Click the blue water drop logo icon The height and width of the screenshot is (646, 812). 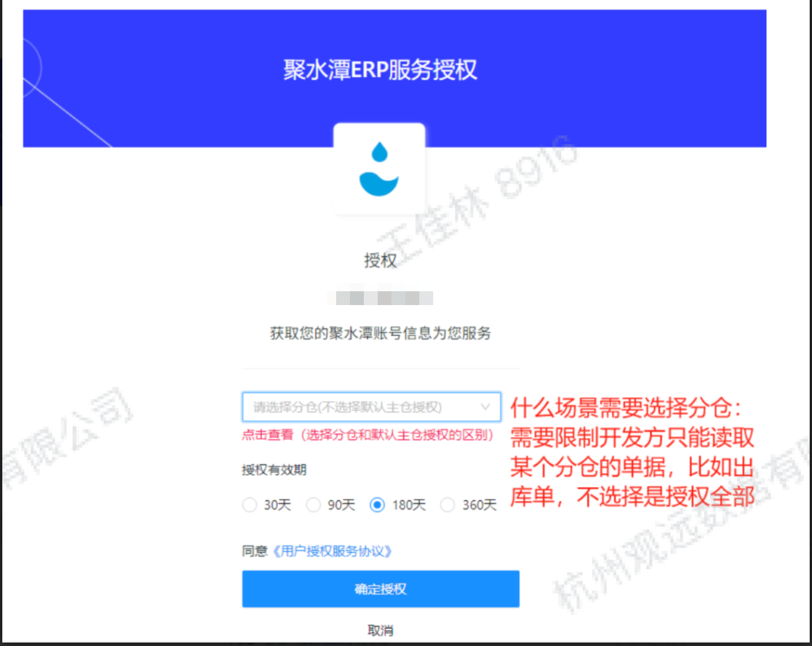[x=379, y=169]
